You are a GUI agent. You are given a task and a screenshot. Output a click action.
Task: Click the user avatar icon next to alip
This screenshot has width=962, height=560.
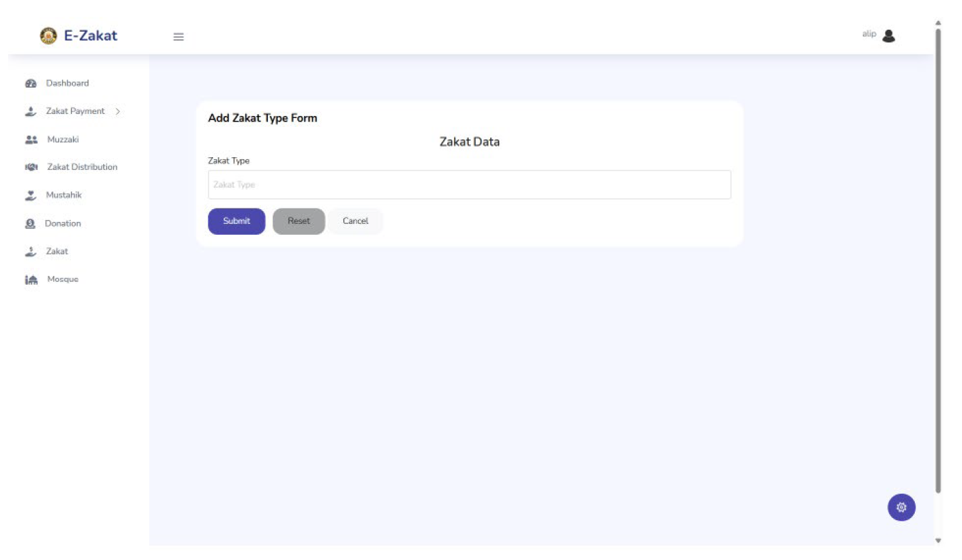click(x=889, y=35)
